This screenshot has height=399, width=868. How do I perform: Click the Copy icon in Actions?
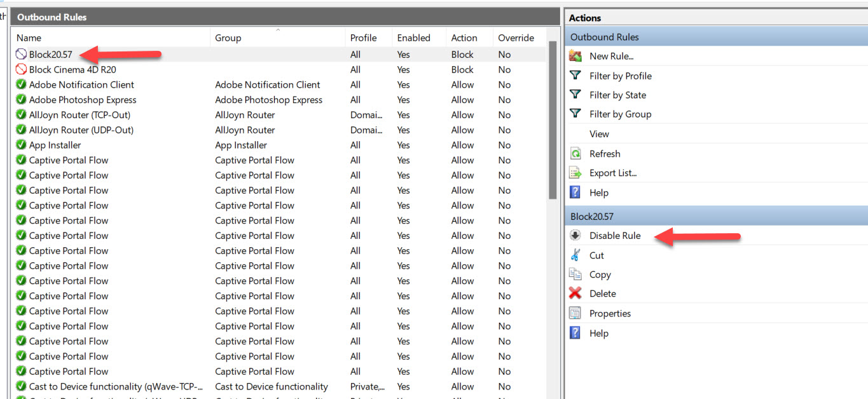[x=575, y=274]
